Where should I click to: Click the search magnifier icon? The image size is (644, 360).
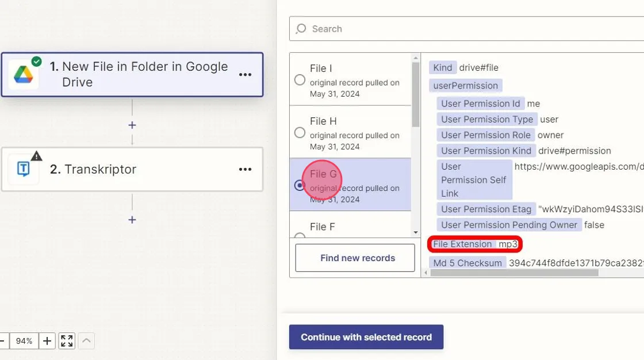tap(301, 28)
